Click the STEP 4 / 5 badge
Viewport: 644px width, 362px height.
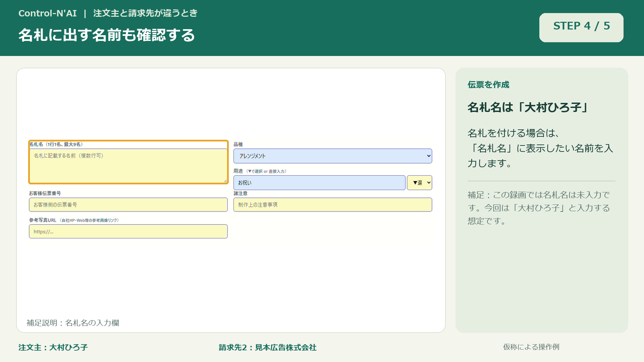coord(581,27)
